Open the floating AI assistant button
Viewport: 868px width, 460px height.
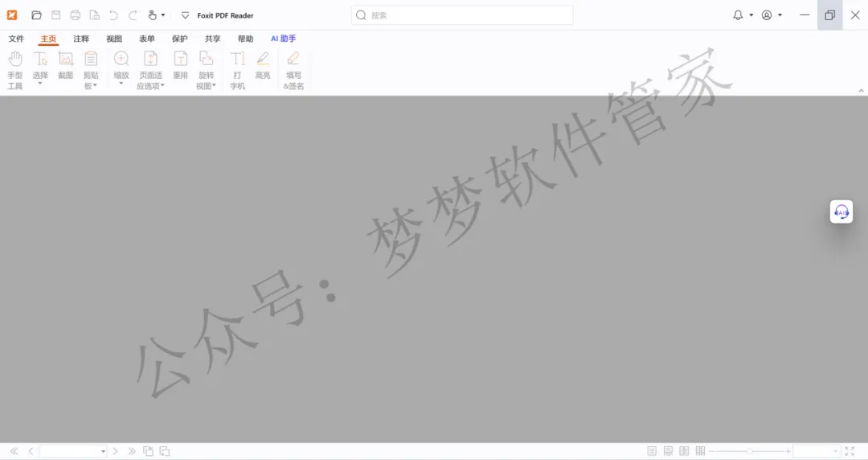coord(841,212)
